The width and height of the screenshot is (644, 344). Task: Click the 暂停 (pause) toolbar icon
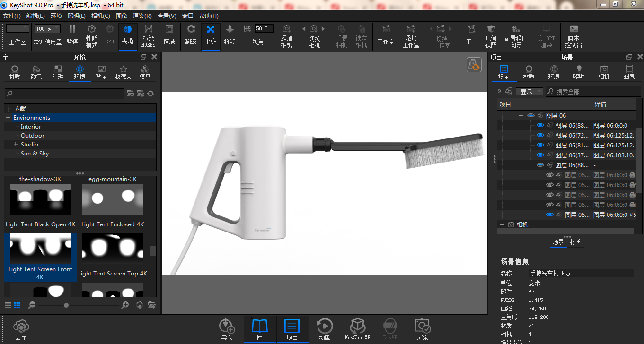pyautogui.click(x=72, y=35)
